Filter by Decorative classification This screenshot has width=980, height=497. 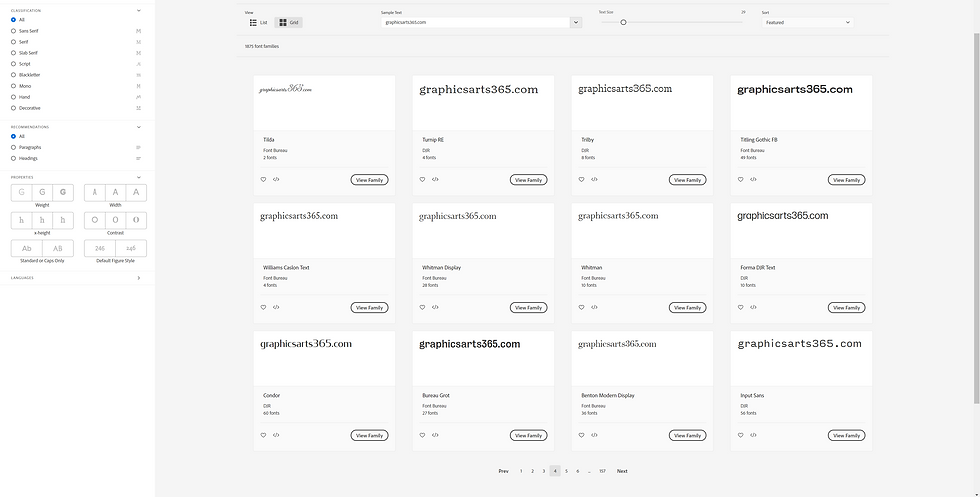(14, 108)
